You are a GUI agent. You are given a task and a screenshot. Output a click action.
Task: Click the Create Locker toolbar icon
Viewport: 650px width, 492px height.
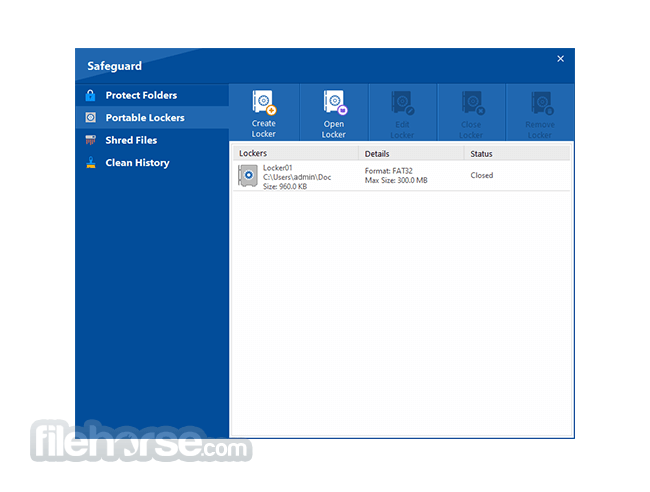pos(264,102)
